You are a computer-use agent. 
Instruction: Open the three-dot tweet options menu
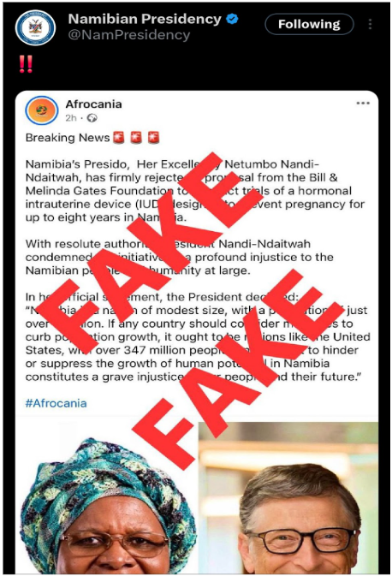[x=370, y=24]
